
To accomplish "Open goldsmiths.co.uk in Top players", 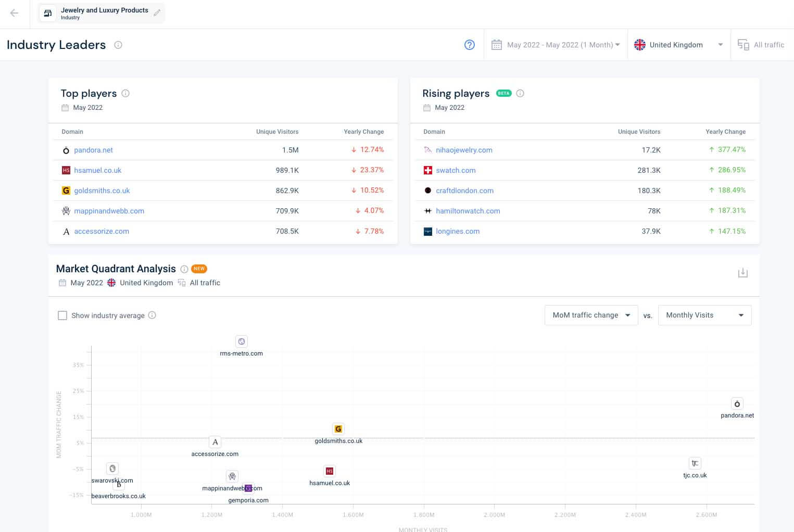I will click(x=102, y=191).
